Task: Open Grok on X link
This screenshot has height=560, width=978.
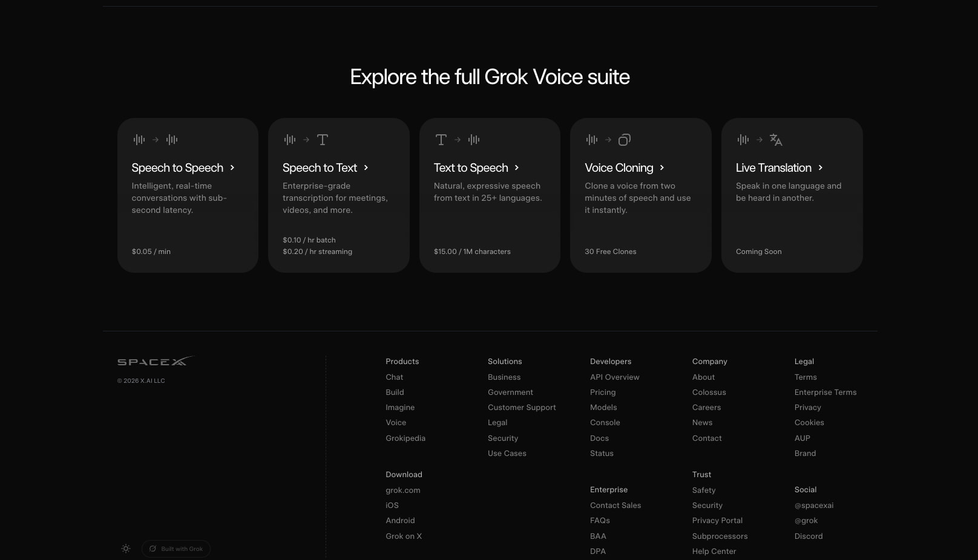Action: click(x=404, y=536)
